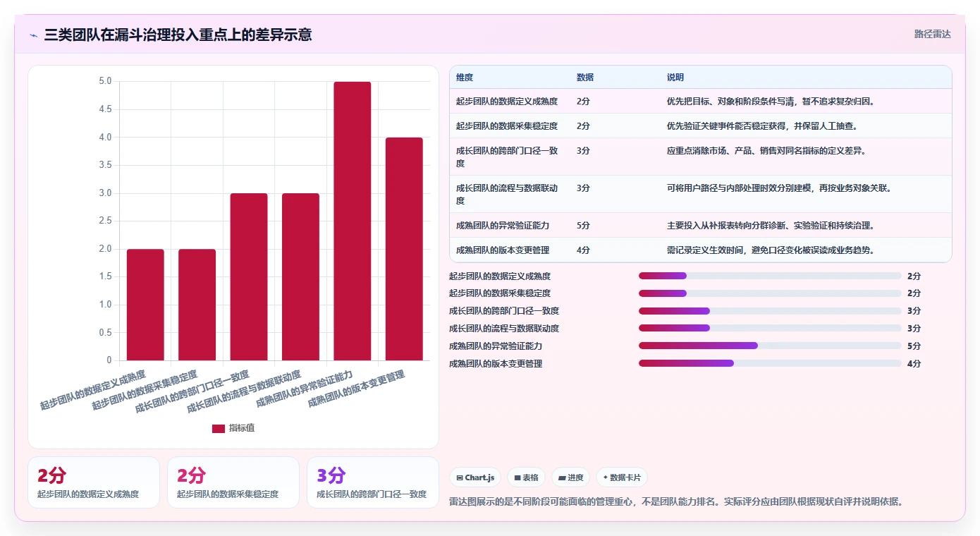The height and width of the screenshot is (536, 980).
Task: Click the chart bar for 成熟团队的版本变更管理
Action: click(x=404, y=249)
